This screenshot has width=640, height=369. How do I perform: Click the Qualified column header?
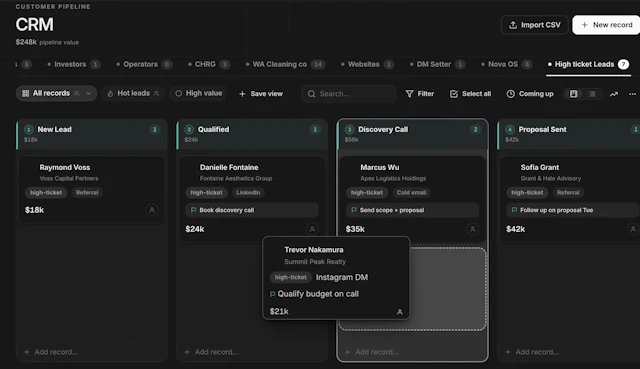tap(252, 134)
